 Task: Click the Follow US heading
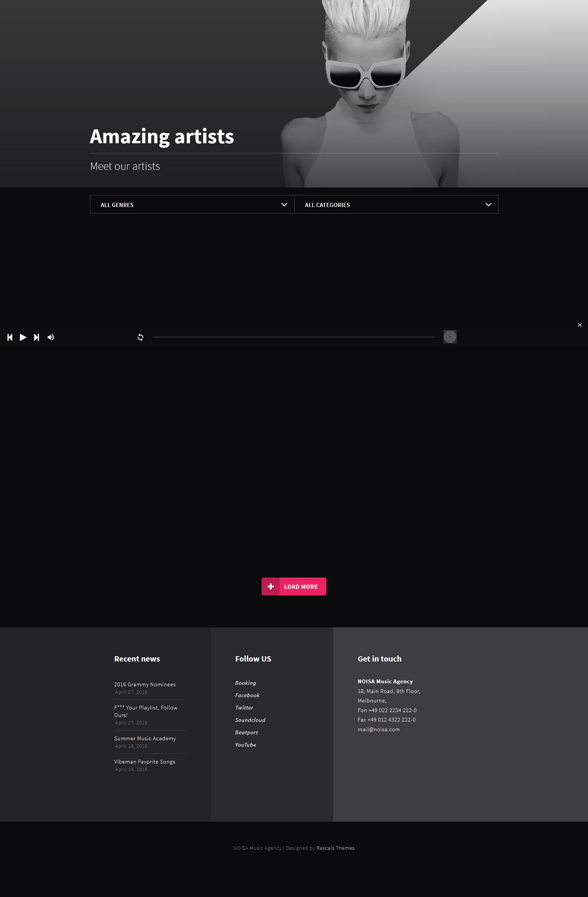pos(253,659)
